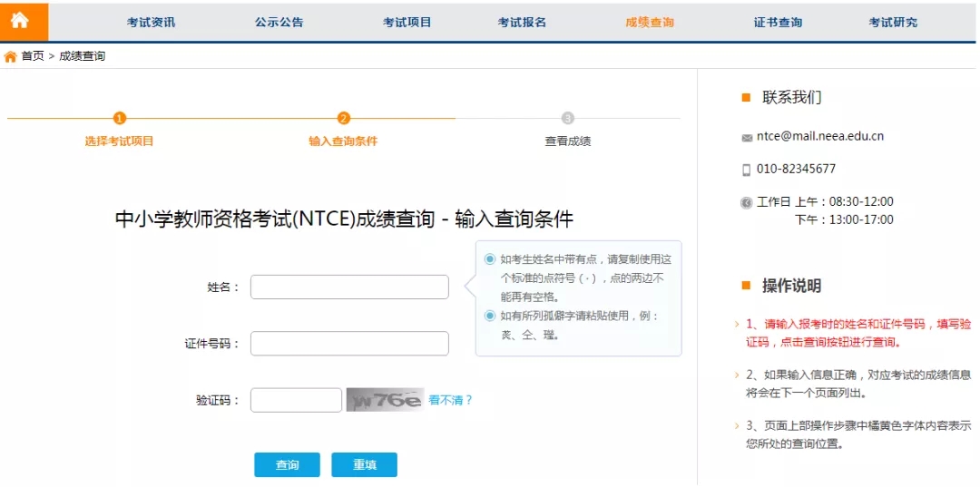Click the email envelope icon

click(x=747, y=138)
